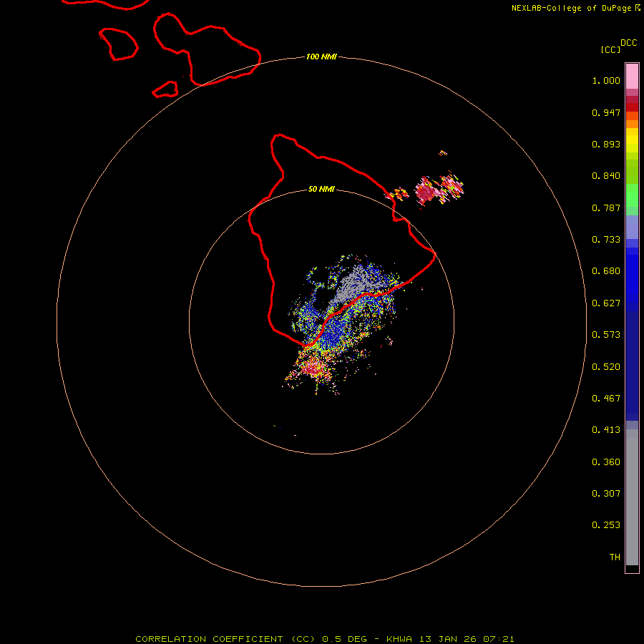Click the 0.787 color scale value
The image size is (644, 644).
click(x=606, y=208)
